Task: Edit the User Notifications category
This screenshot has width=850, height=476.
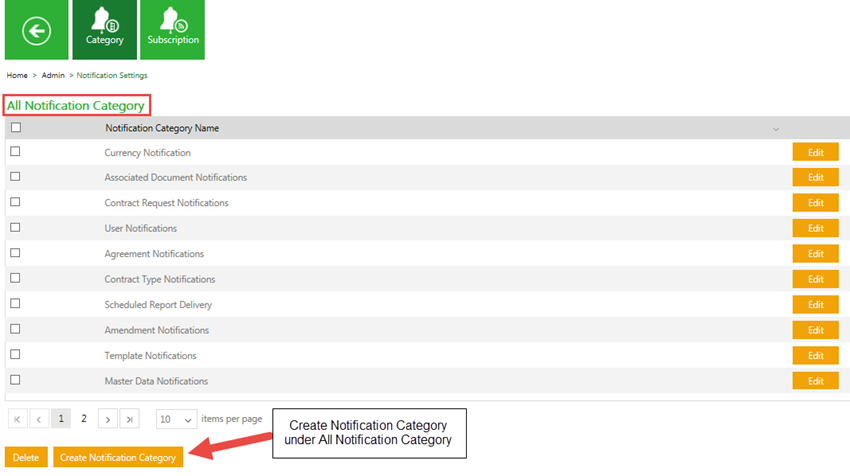Action: pyautogui.click(x=815, y=228)
